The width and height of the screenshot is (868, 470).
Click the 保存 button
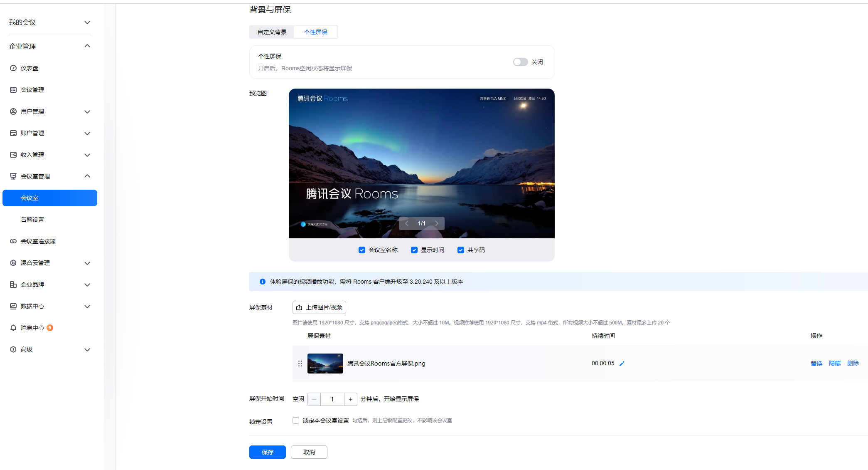[268, 452]
